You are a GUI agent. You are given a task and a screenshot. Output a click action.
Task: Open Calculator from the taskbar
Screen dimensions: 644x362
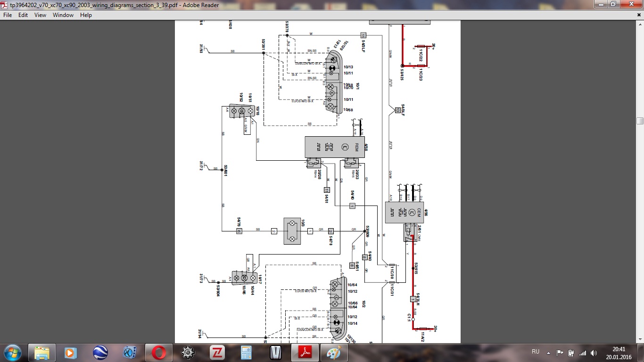[x=246, y=353]
